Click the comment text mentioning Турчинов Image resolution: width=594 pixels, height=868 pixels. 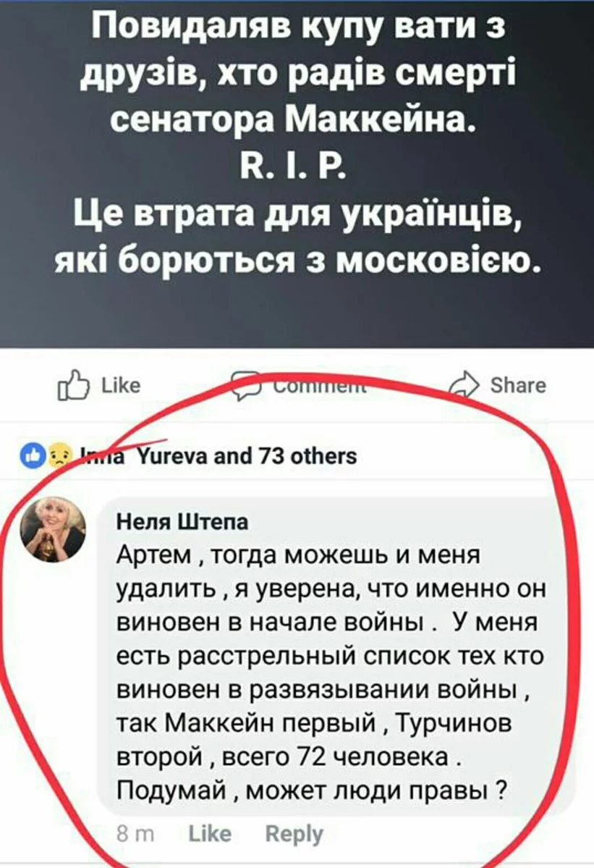tap(314, 722)
